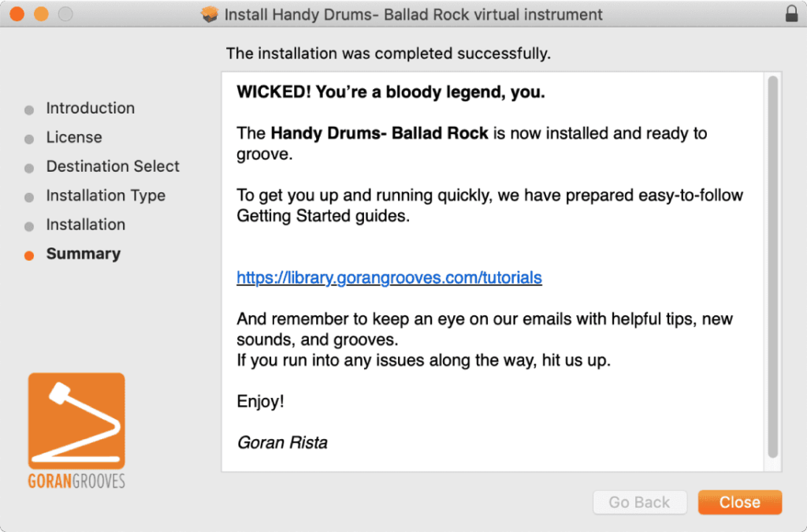Select the bold Summary step

pyautogui.click(x=84, y=254)
